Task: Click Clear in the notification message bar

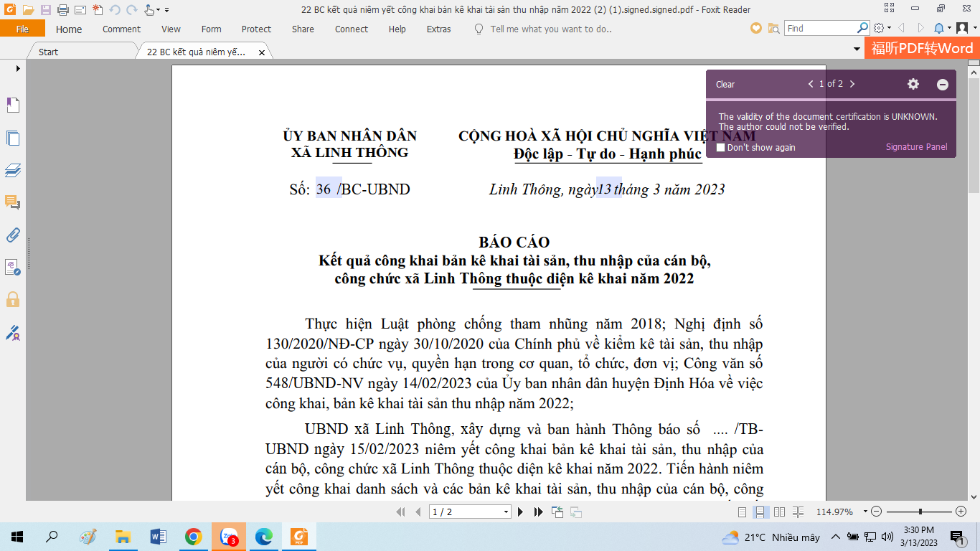Action: tap(725, 84)
